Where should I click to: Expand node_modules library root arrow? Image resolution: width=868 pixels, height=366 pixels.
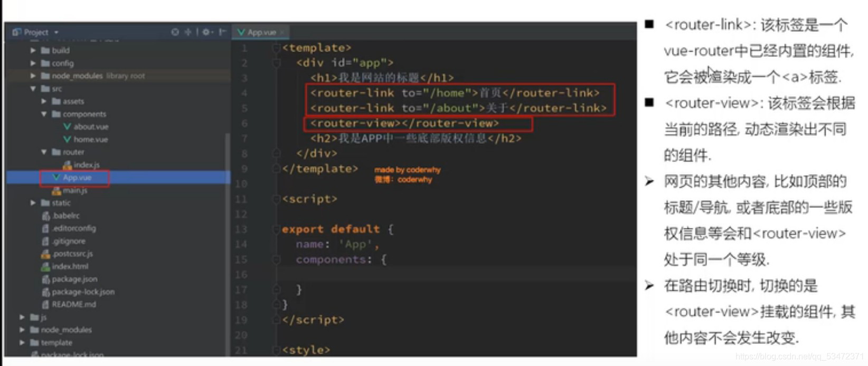33,76
